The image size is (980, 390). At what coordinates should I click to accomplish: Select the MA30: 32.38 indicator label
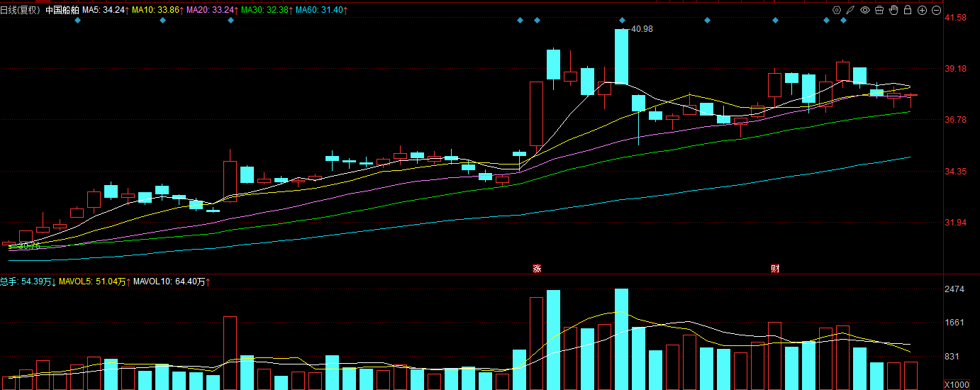tap(267, 11)
